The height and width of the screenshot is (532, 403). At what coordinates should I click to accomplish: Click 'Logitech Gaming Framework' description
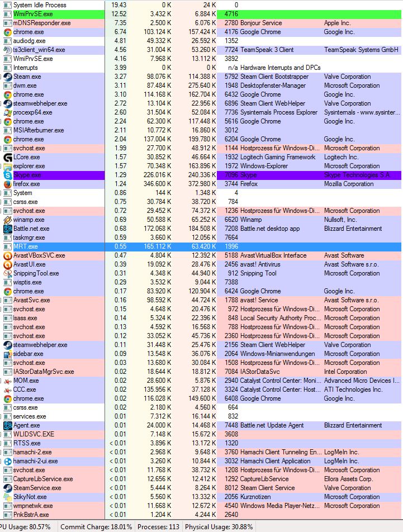point(278,157)
